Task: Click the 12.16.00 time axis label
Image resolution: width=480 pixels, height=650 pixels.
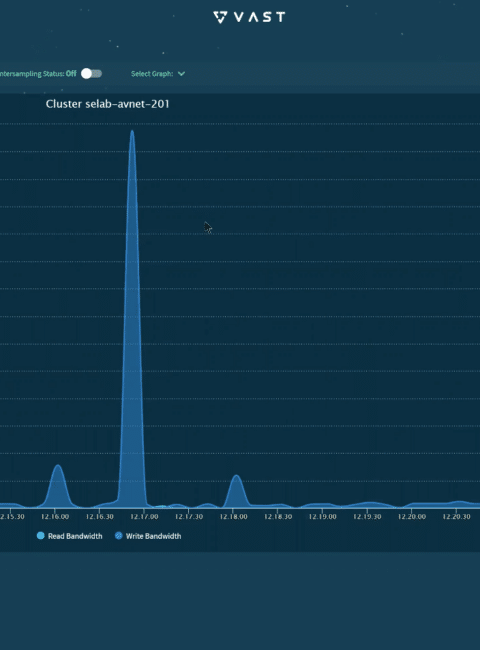Action: pos(55,517)
